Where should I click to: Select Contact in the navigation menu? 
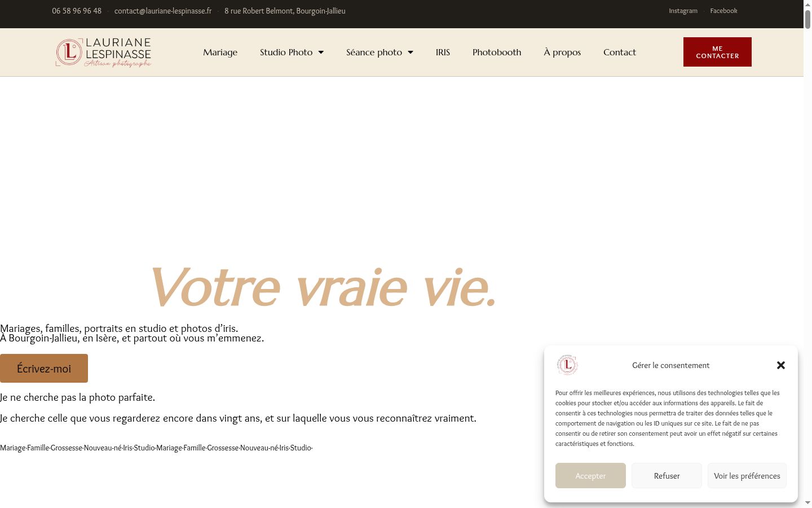coord(620,52)
